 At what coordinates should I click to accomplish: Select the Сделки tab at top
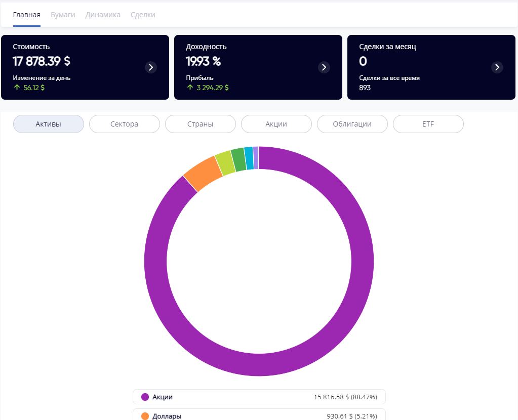pos(143,15)
